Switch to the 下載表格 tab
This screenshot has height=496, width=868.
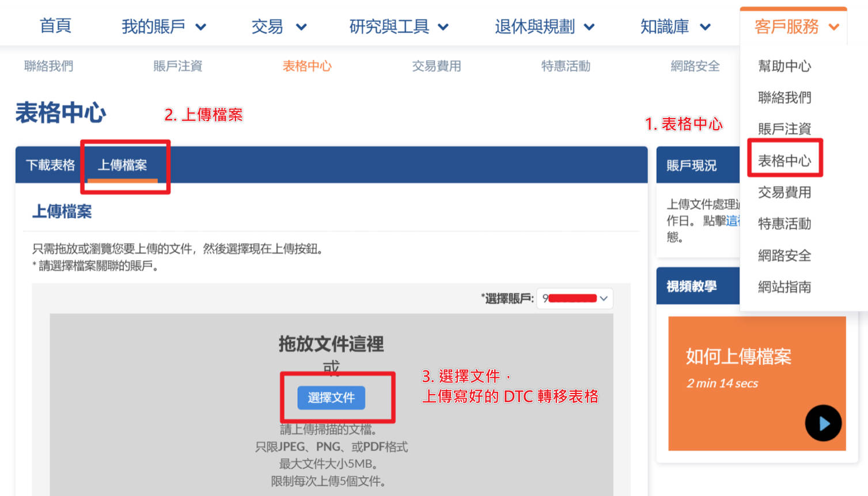click(51, 165)
